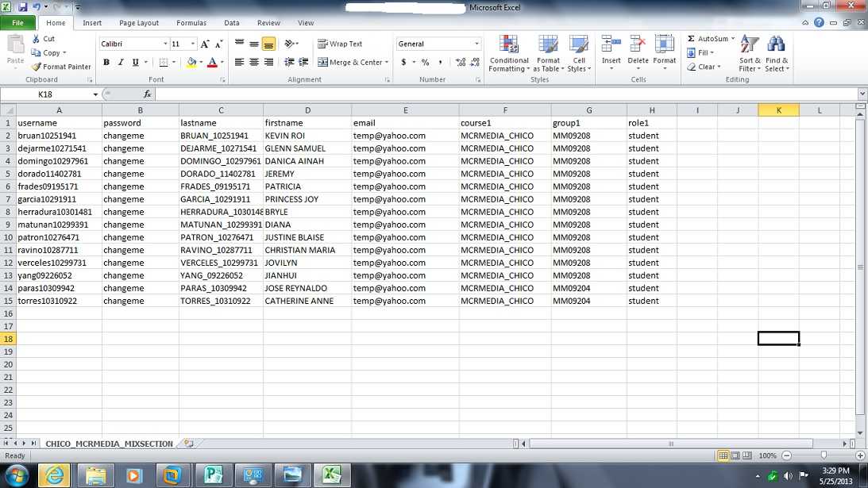Open the Formulas ribbon tab
Screen dimensions: 868x488
tap(191, 23)
